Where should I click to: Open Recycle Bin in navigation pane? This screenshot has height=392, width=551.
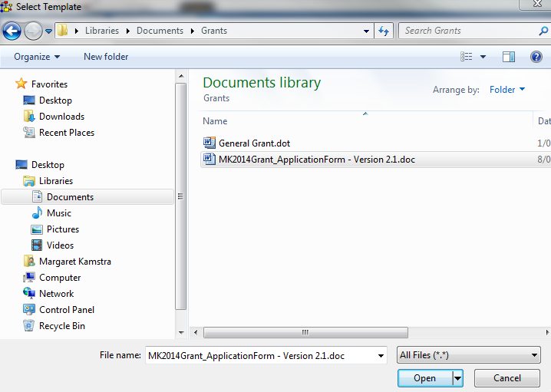(x=61, y=326)
